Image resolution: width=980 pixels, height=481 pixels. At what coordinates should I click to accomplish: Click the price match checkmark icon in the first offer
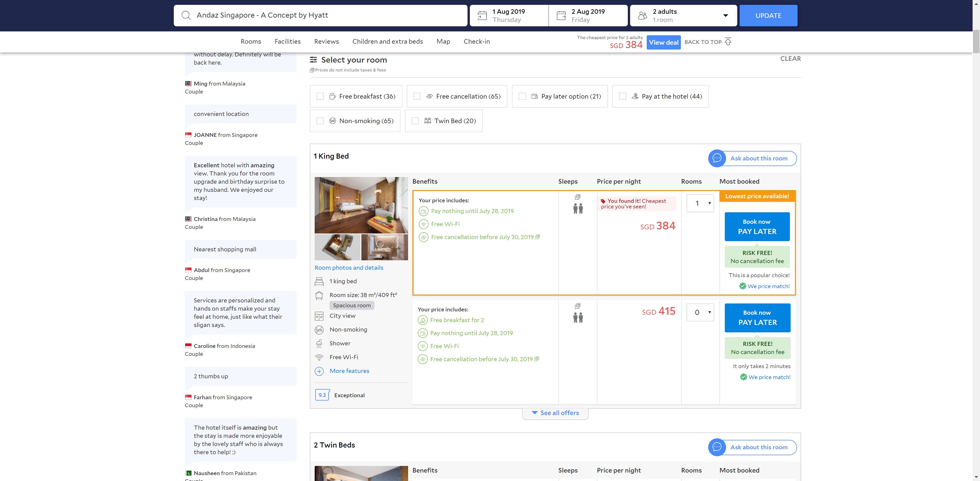[743, 286]
